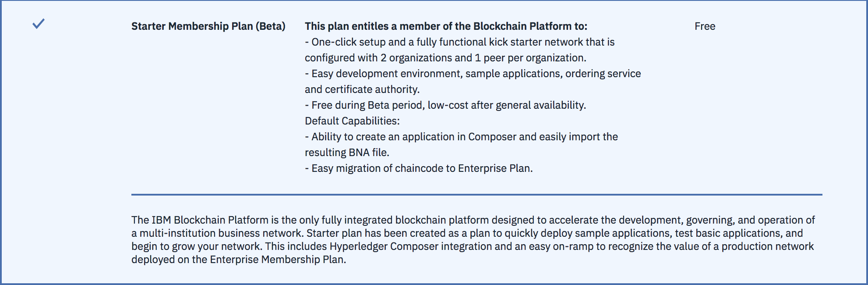Click the 'begin to grow your network' text
Viewport: 868px width, 285px height.
pyautogui.click(x=196, y=246)
